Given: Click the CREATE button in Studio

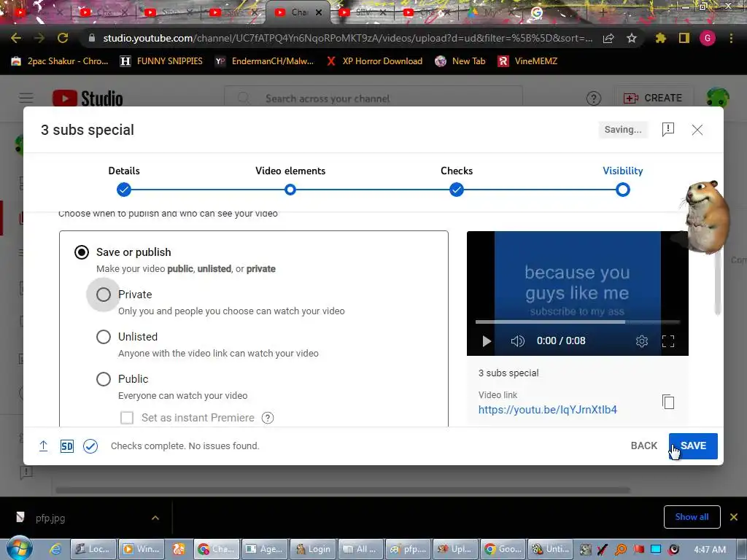Looking at the screenshot, I should click(653, 98).
